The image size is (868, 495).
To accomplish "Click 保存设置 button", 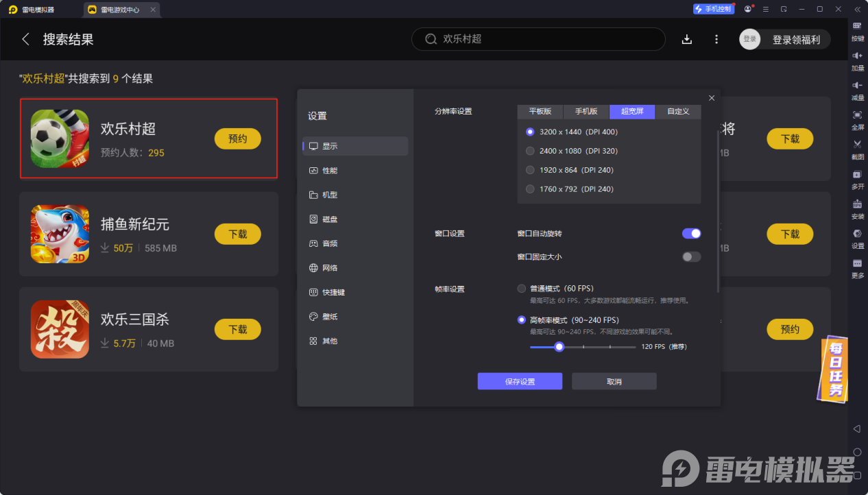I will point(520,382).
